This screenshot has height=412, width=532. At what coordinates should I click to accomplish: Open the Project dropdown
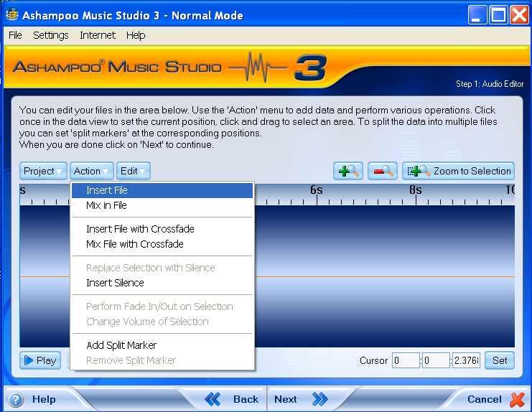click(44, 171)
